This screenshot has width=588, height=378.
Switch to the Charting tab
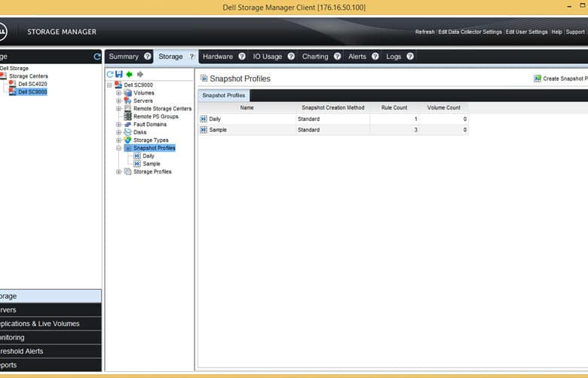coord(315,57)
